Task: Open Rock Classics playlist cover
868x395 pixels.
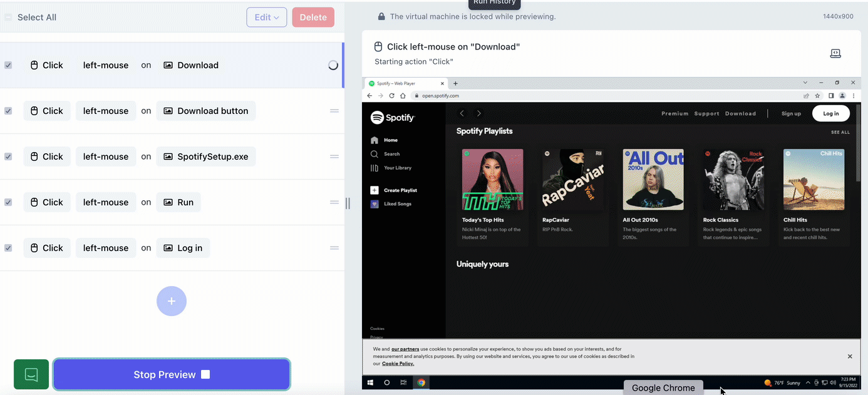Action: [x=733, y=180]
